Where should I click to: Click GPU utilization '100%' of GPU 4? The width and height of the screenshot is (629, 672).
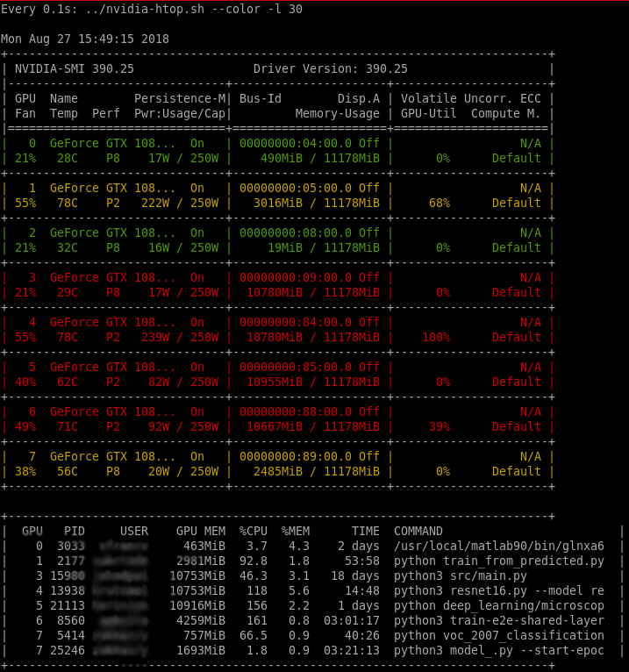tap(436, 337)
